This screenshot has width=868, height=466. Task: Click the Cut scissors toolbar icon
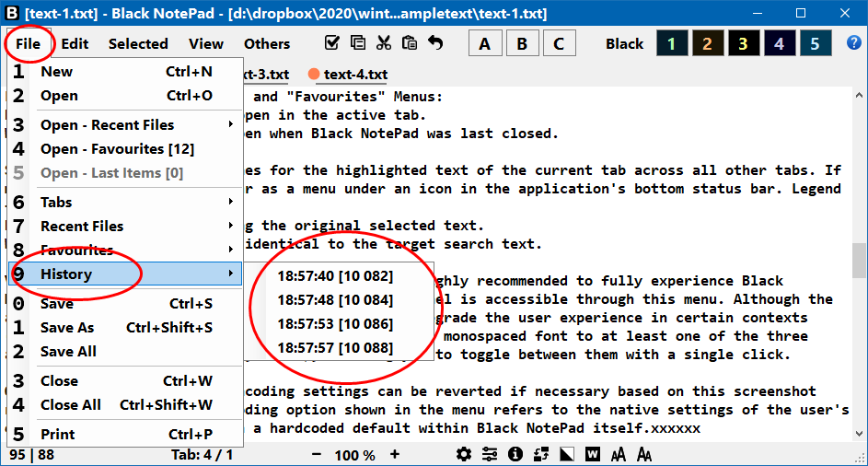coord(384,42)
